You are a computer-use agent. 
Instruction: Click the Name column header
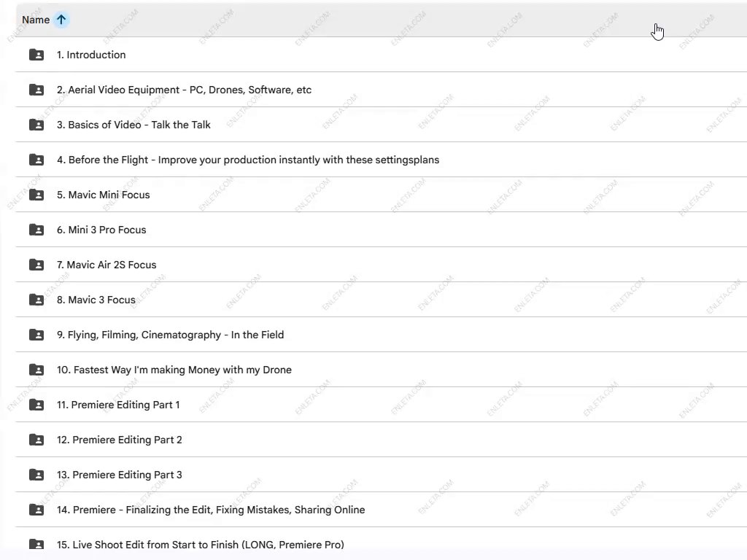click(35, 20)
